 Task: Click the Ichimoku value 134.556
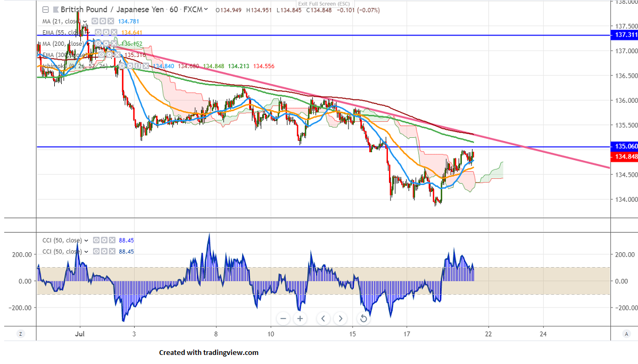click(x=264, y=66)
